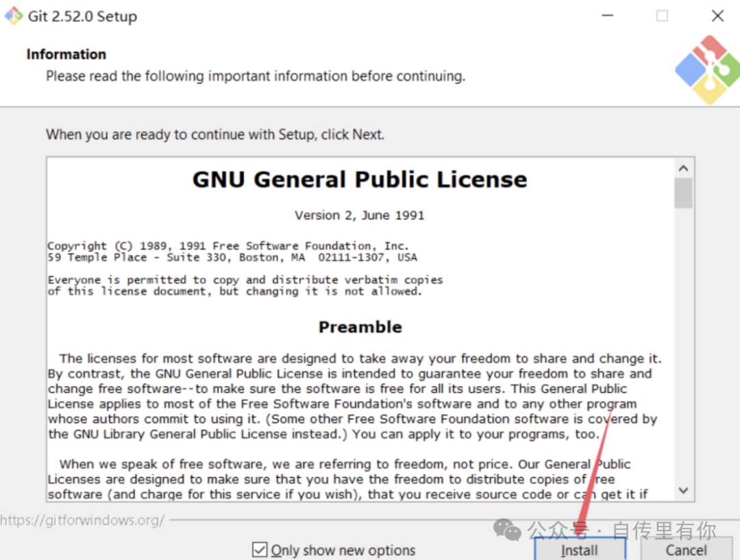Click the 'Everyone is permitted to copy' line
This screenshot has width=740, height=560.
click(x=245, y=280)
